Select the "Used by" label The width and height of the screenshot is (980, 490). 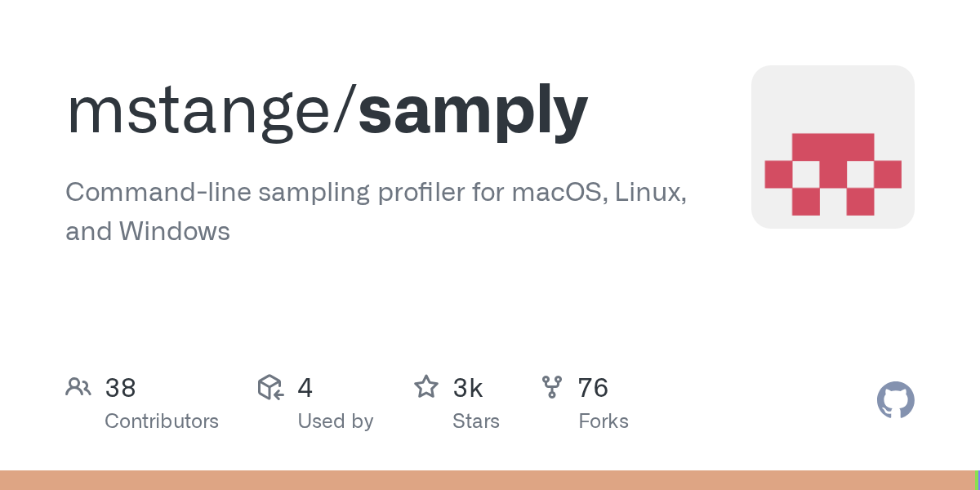tap(335, 421)
